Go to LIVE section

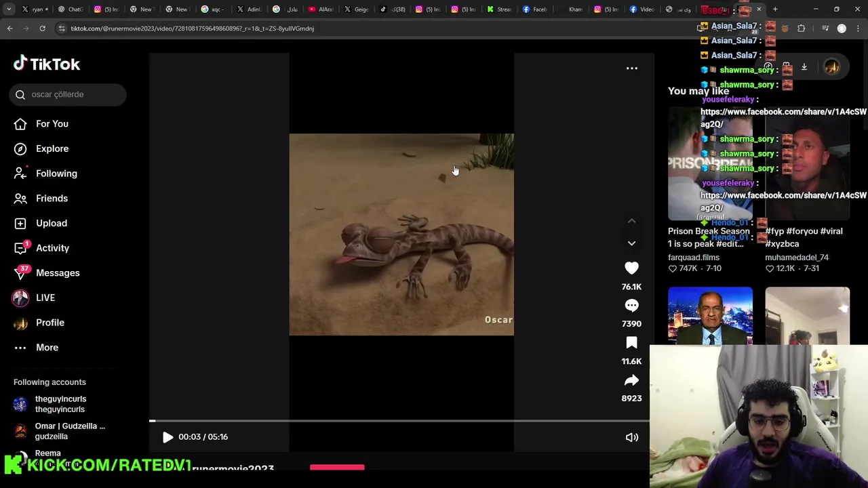coord(45,298)
